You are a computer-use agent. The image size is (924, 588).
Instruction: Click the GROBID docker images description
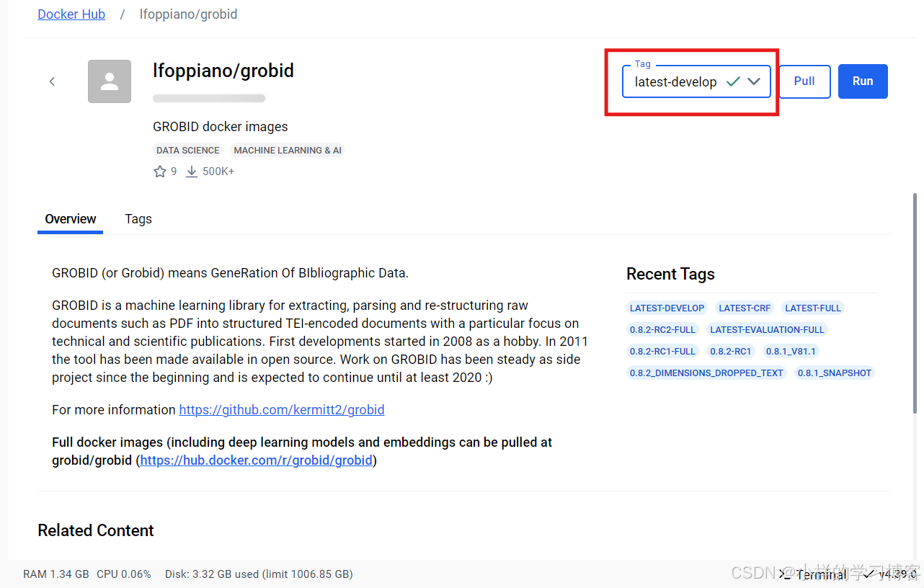point(221,127)
